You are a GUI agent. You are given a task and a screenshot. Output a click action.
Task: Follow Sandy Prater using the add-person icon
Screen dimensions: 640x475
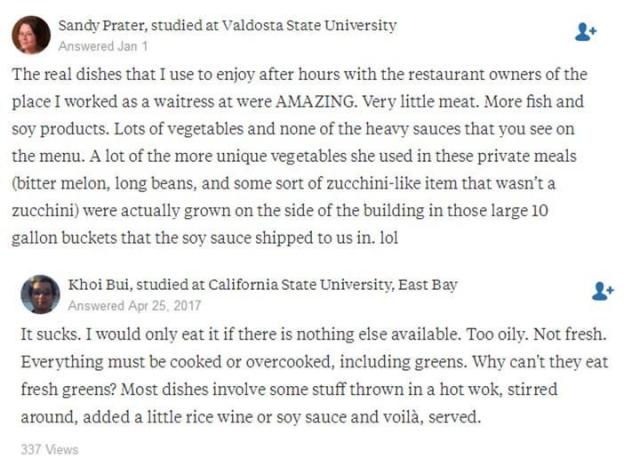tap(586, 32)
